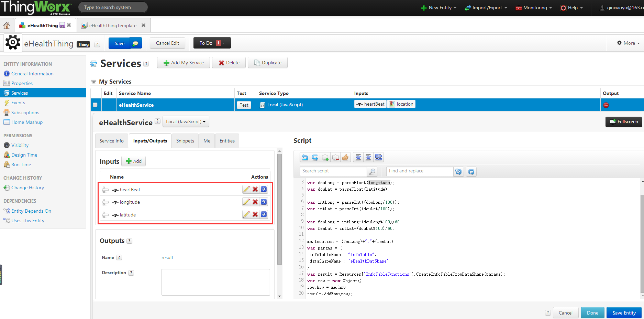Edit the heartBeat input with pencil icon
The height and width of the screenshot is (319, 644).
point(246,189)
